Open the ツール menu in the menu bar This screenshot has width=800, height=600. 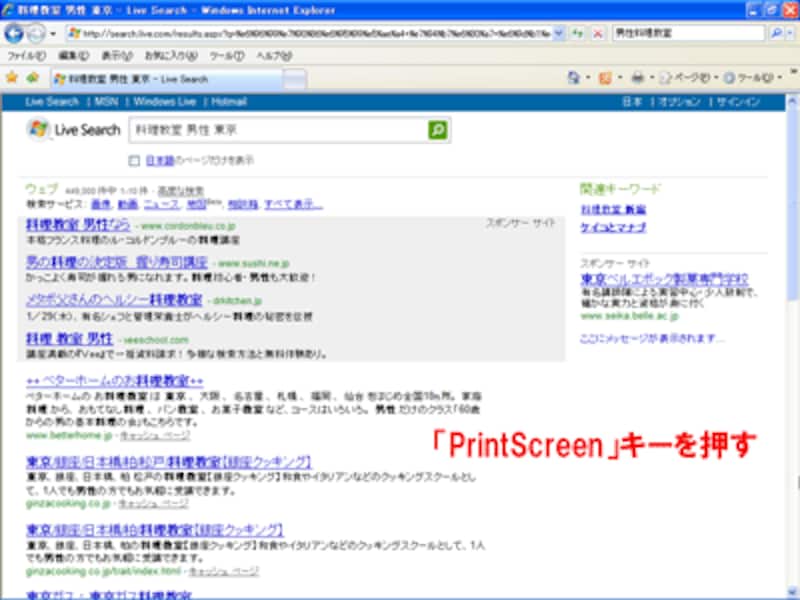point(227,56)
